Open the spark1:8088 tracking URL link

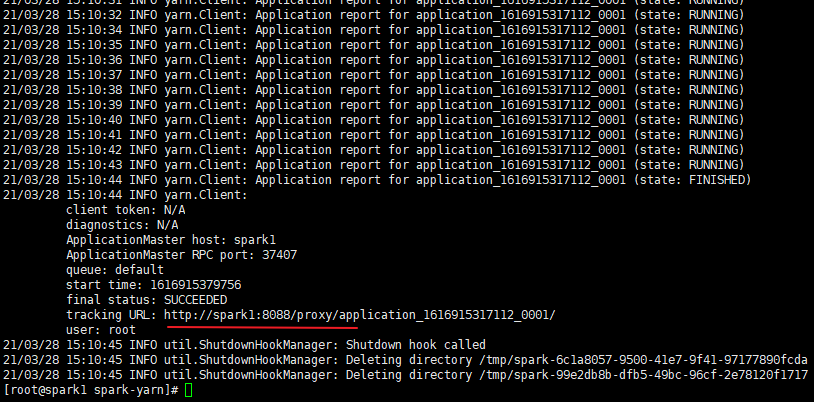359,315
